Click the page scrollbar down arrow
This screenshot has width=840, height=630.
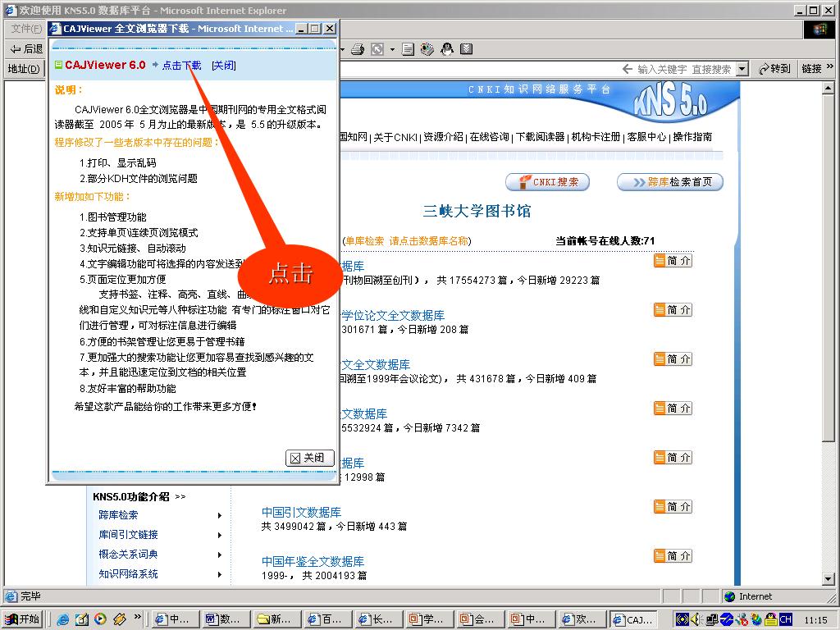pyautogui.click(x=829, y=578)
